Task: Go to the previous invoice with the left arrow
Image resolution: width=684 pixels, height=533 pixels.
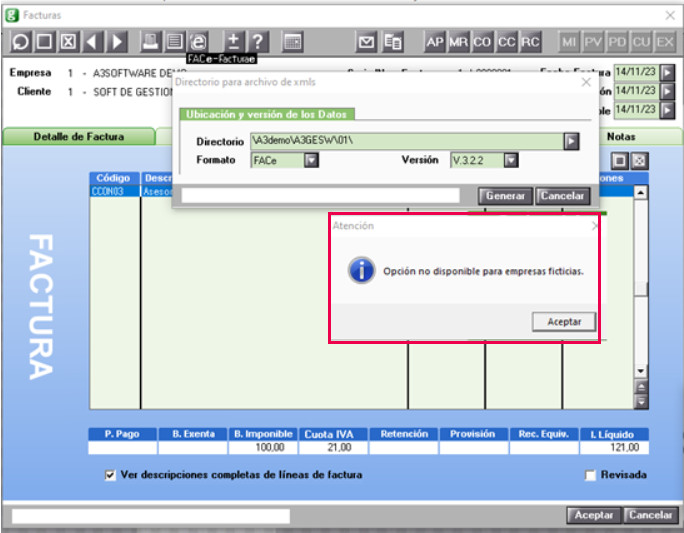Action: (92, 42)
